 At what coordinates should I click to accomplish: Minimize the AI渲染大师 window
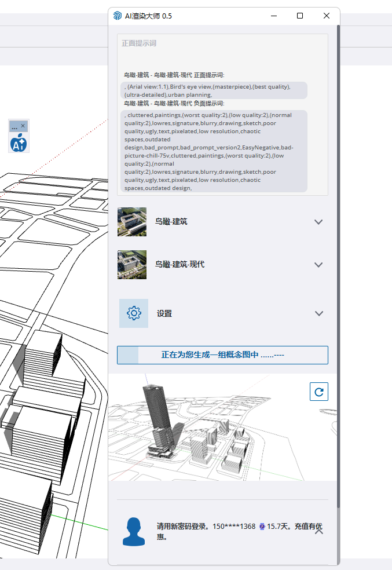click(273, 16)
